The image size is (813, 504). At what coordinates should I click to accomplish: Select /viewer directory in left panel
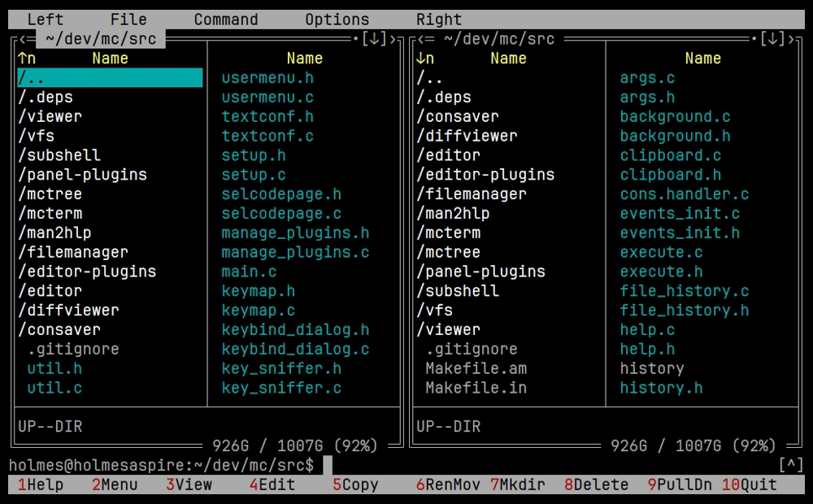click(x=50, y=117)
